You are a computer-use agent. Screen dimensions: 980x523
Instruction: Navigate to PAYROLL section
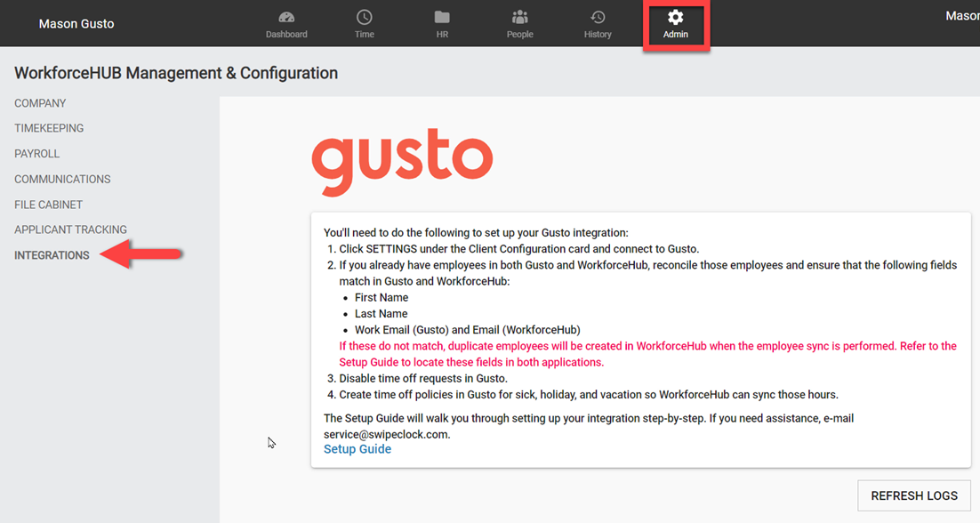pos(36,153)
